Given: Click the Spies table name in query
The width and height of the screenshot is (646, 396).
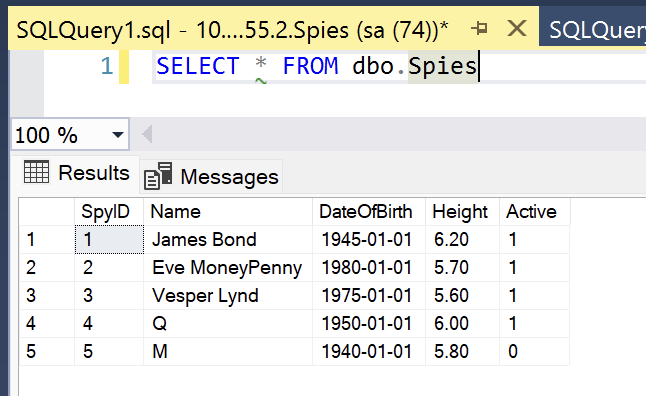Looking at the screenshot, I should [x=442, y=66].
